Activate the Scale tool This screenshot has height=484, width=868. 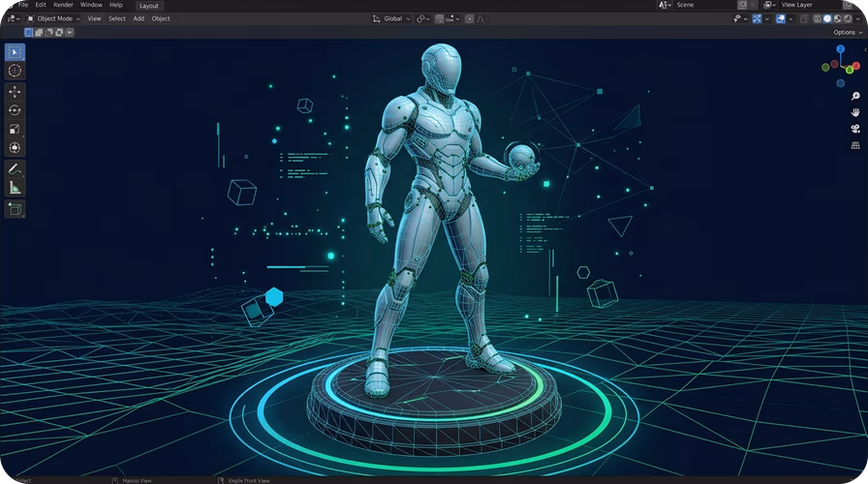pos(15,129)
